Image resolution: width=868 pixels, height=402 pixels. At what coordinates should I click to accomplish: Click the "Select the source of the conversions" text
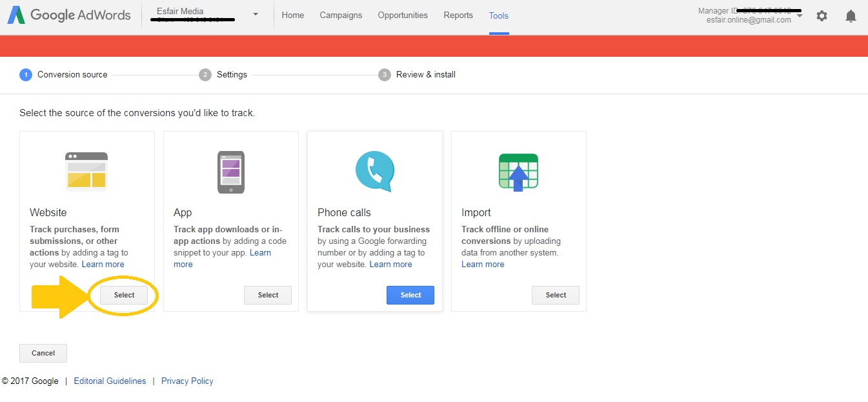point(137,113)
